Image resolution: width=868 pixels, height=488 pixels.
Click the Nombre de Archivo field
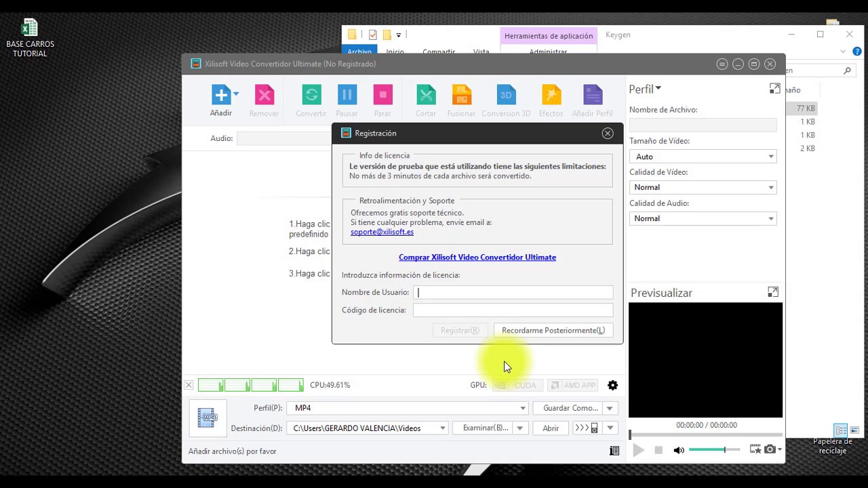point(703,125)
